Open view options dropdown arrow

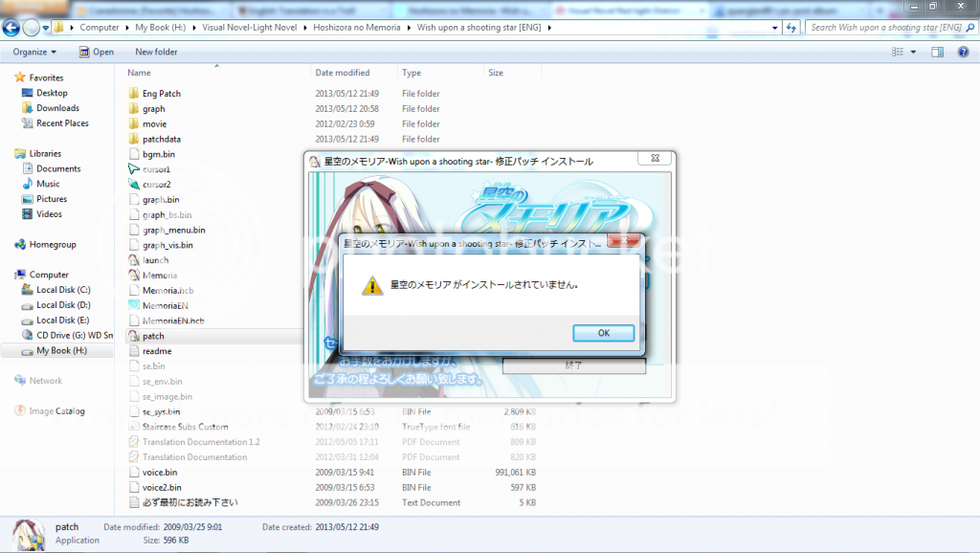click(914, 52)
